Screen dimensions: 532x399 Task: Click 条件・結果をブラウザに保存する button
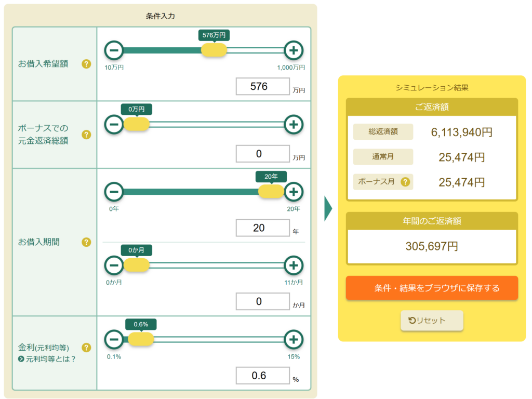[432, 288]
